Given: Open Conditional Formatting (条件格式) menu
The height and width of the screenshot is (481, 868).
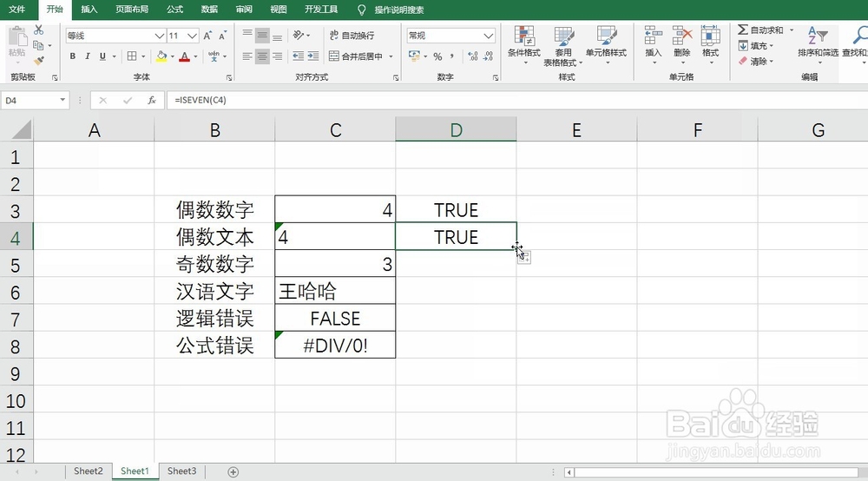Looking at the screenshot, I should tap(524, 45).
